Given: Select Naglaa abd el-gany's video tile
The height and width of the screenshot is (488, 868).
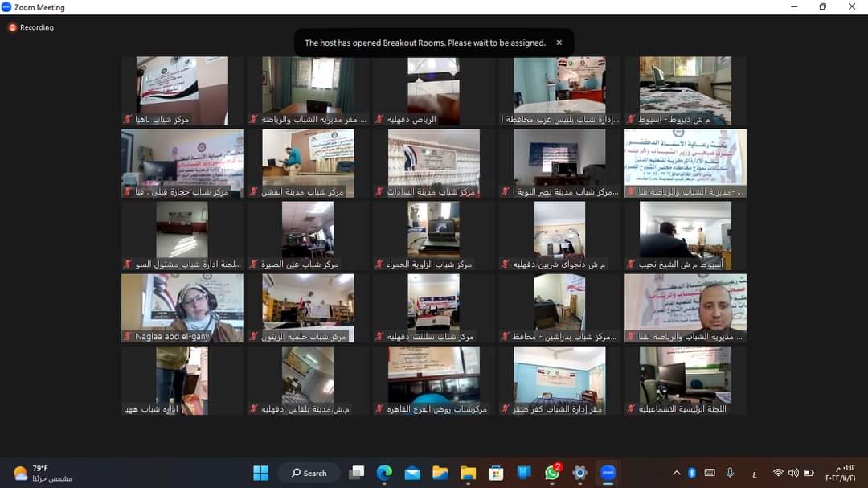Looking at the screenshot, I should (x=182, y=308).
